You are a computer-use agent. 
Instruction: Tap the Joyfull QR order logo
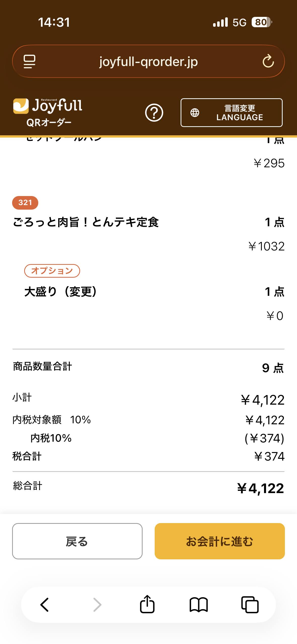click(48, 112)
